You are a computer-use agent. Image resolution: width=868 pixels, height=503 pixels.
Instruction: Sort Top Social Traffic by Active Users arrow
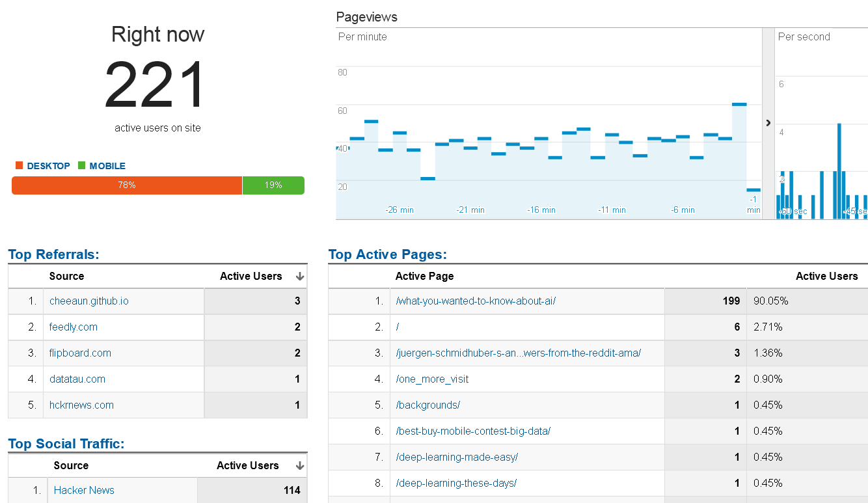tap(300, 466)
